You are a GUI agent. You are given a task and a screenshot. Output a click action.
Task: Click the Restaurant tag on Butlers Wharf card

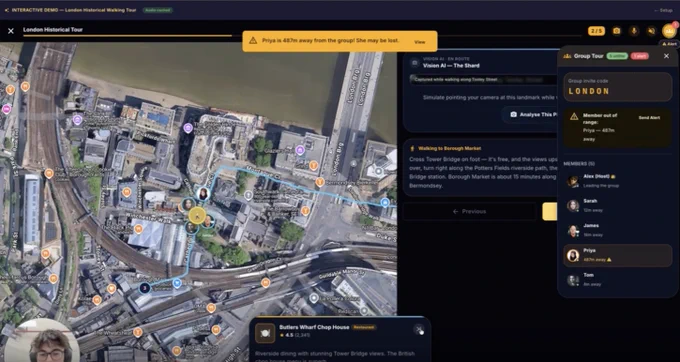363,327
